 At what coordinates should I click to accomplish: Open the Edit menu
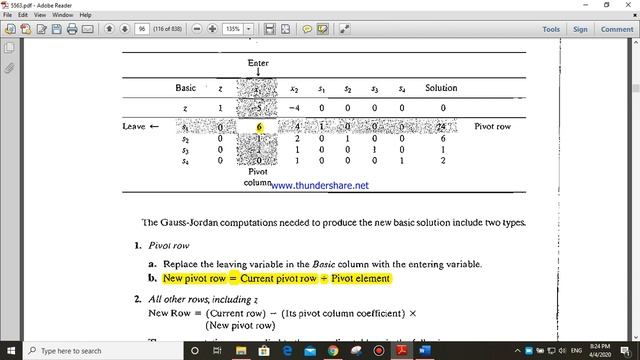(23, 15)
